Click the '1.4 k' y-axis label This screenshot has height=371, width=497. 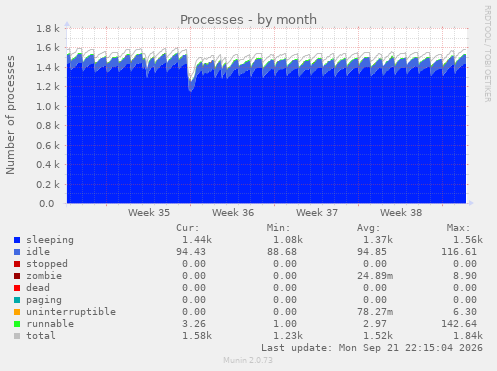(x=48, y=68)
